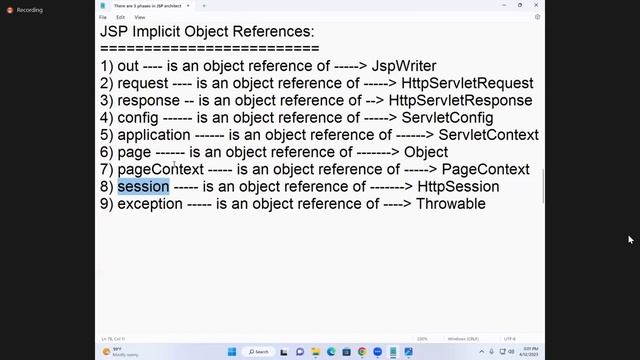Click the heading 'JSP Implicit Object References:'
Viewport: 640px width, 360px height.
(x=207, y=31)
